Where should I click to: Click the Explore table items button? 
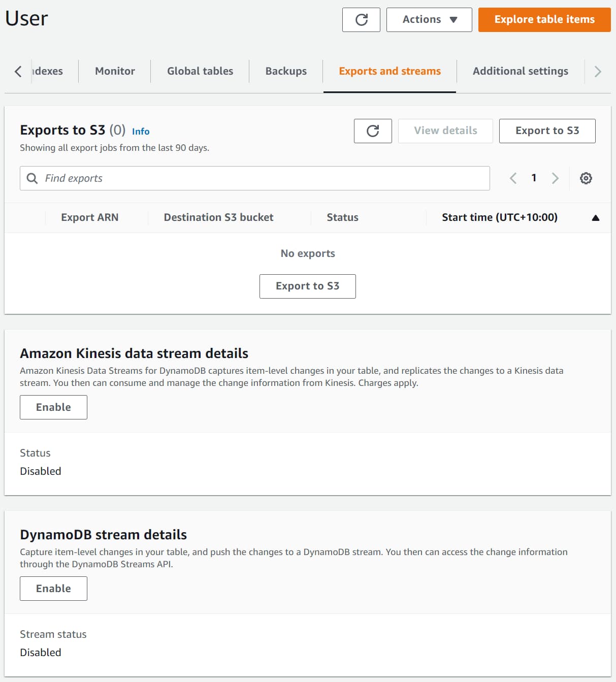(x=544, y=20)
